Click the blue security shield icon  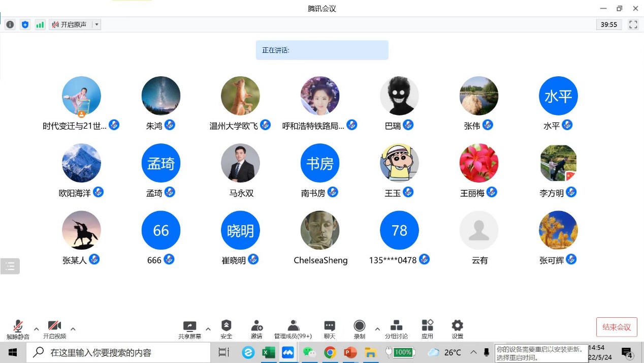click(25, 24)
